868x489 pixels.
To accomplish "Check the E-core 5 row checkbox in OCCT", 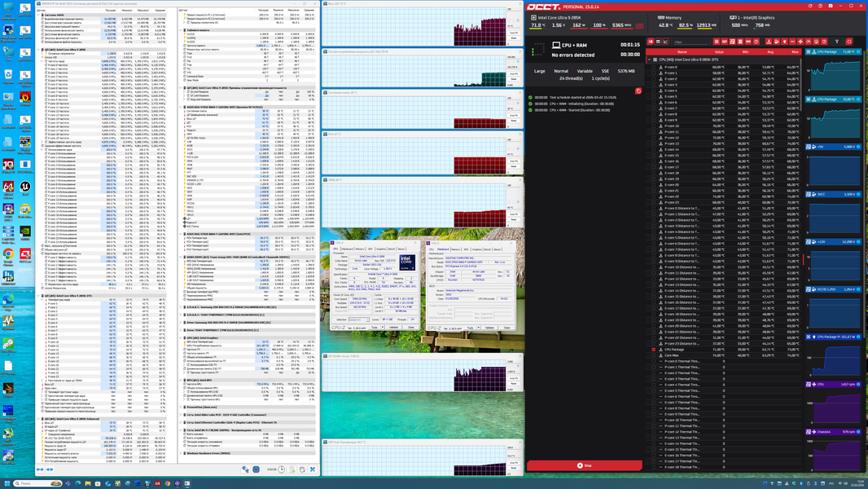I will (x=653, y=96).
